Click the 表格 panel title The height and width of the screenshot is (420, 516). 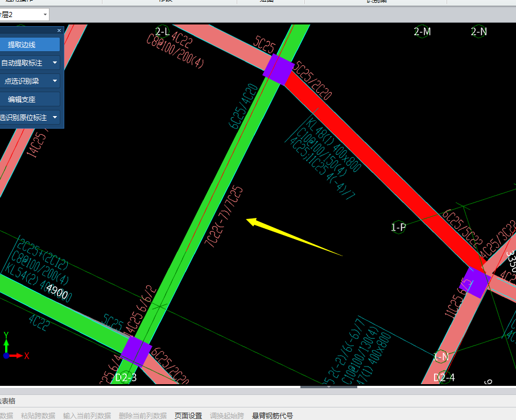[8, 401]
